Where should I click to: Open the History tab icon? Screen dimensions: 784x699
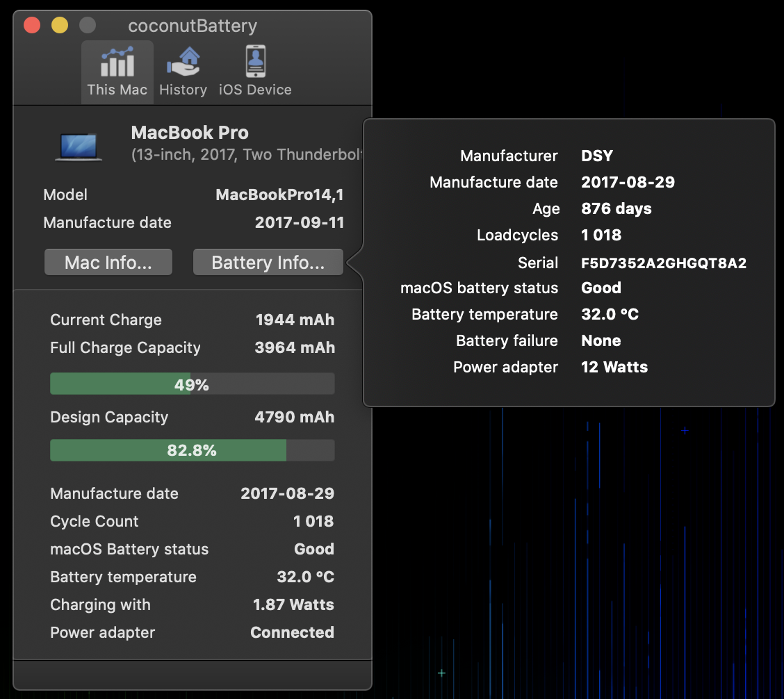coord(183,62)
